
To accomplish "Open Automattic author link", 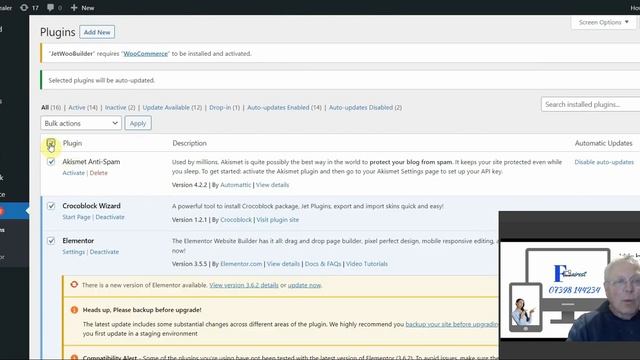I will [236, 185].
